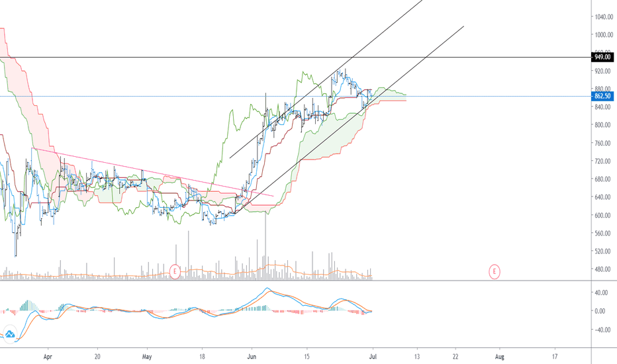Click the 560.00 price axis value
617x364 pixels.
[604, 233]
